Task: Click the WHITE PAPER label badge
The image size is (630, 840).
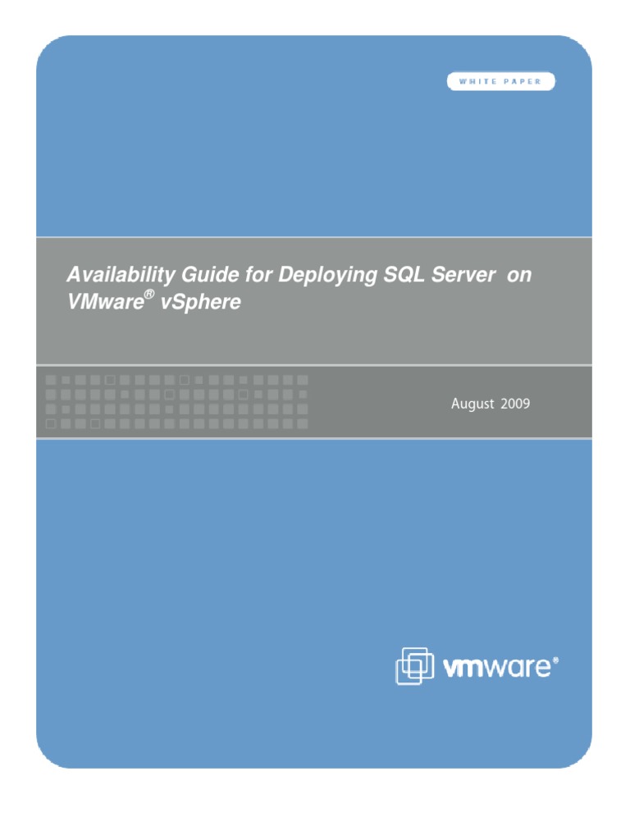Action: (501, 81)
